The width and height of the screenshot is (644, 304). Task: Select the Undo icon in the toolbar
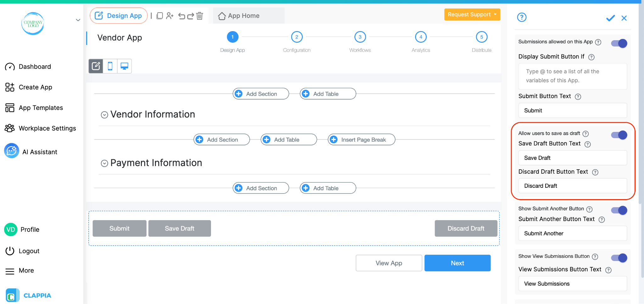point(182,16)
